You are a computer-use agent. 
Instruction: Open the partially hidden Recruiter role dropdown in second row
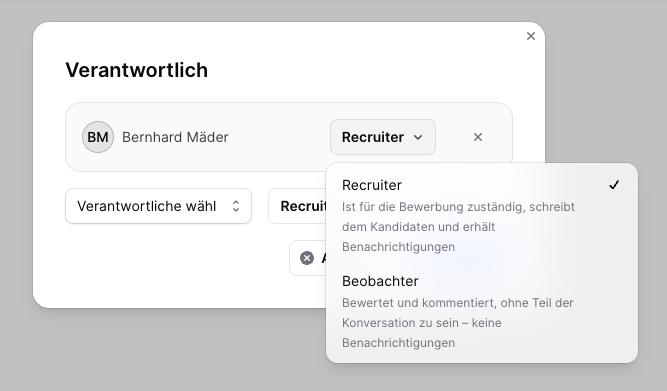point(298,206)
